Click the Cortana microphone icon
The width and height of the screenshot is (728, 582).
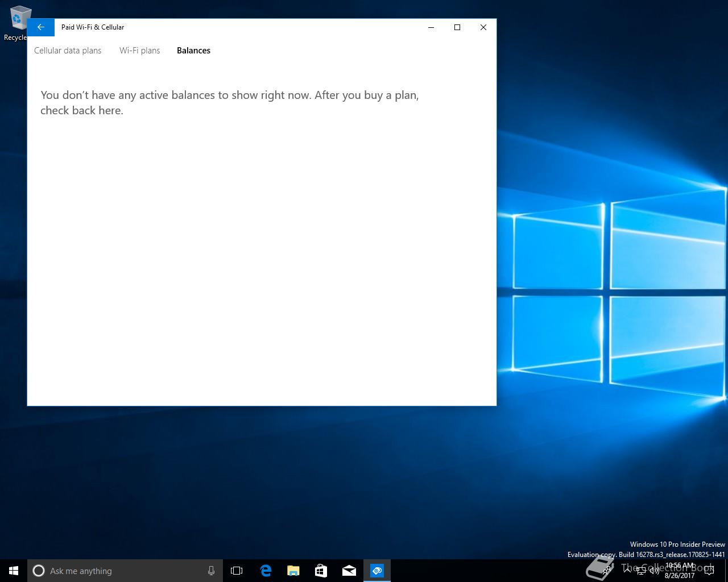(211, 571)
